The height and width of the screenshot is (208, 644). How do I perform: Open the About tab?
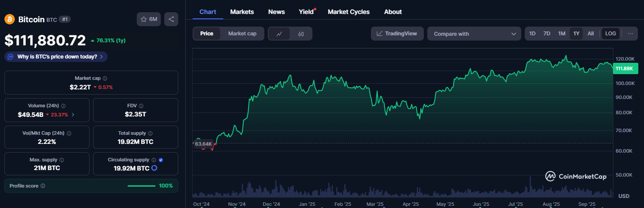pos(393,12)
